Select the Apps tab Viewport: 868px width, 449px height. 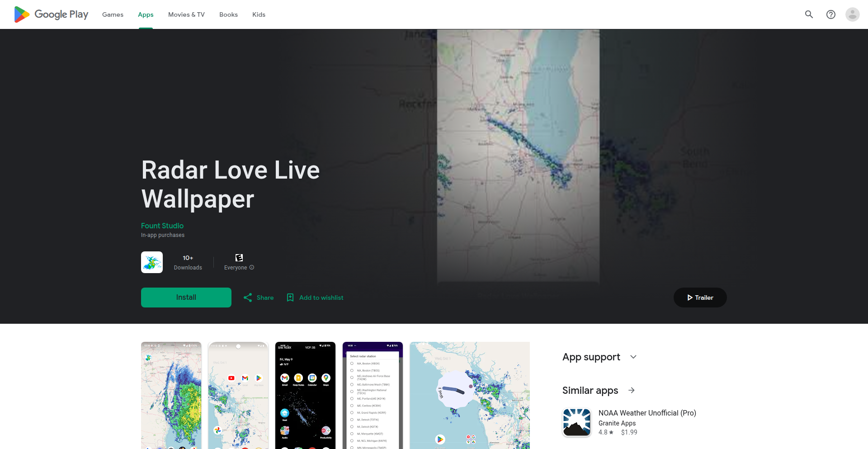(x=146, y=14)
